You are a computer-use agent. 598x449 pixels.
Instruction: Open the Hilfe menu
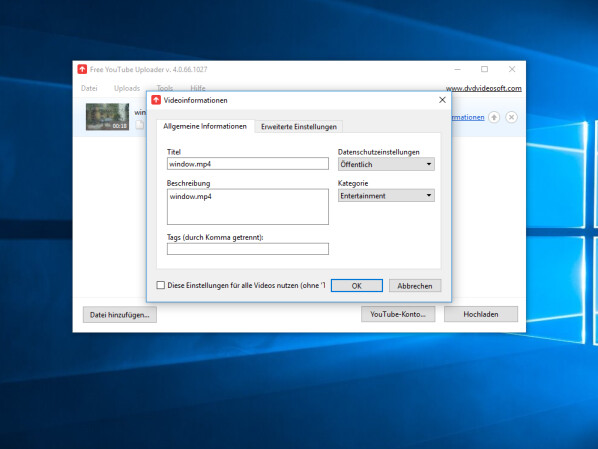coord(198,88)
